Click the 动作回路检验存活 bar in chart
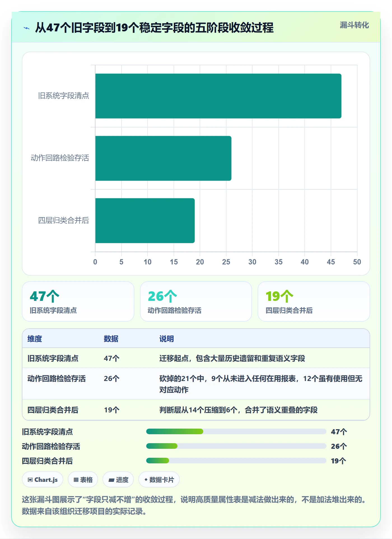Image resolution: width=392 pixels, height=539 pixels. pos(163,158)
